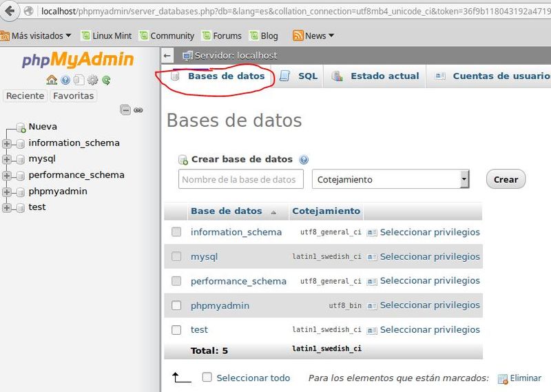This screenshot has height=392, width=551.
Task: Select the Favoritas tab in sidebar
Action: [x=74, y=96]
